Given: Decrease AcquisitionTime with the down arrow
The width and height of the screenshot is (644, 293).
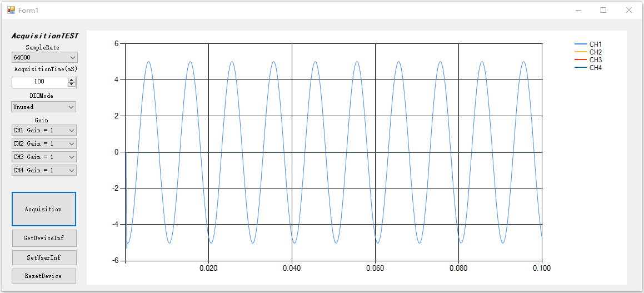Looking at the screenshot, I should point(71,85).
